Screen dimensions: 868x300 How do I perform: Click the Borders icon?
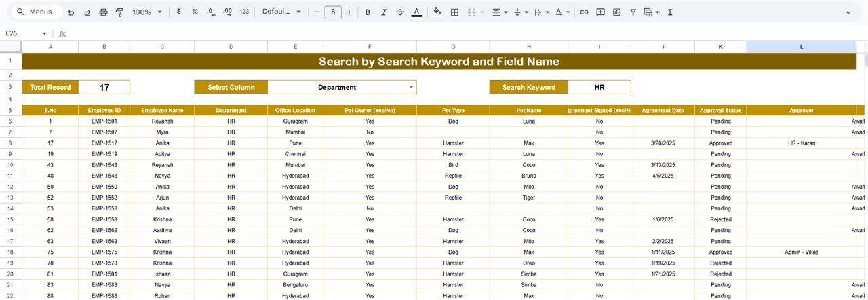pos(454,12)
